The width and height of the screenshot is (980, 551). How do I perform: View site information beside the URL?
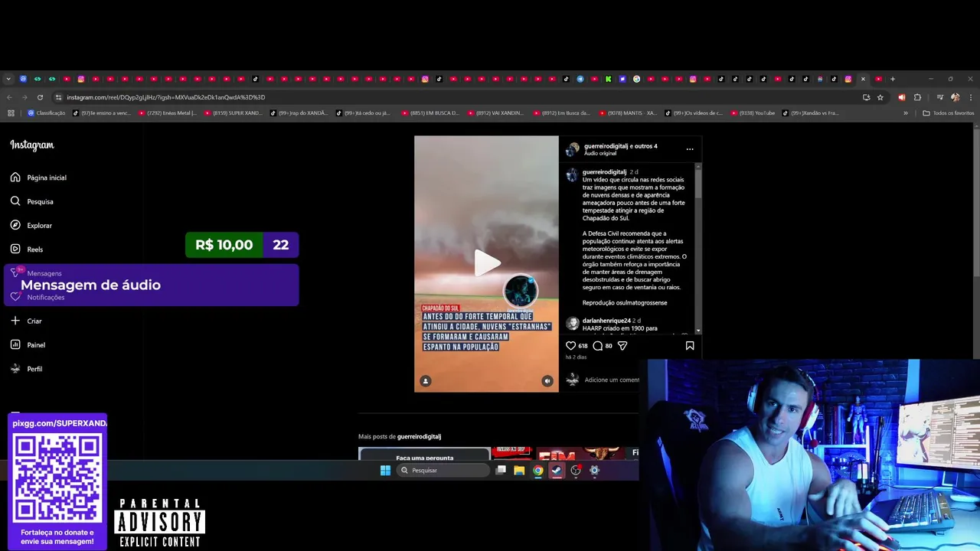(x=58, y=97)
